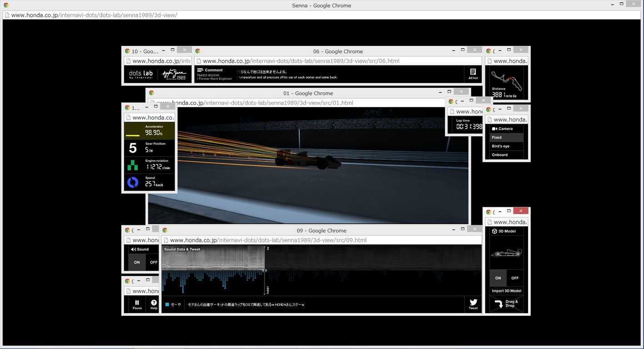The height and width of the screenshot is (349, 644).
Task: Click page icon in Senna address bar
Action: (7, 15)
